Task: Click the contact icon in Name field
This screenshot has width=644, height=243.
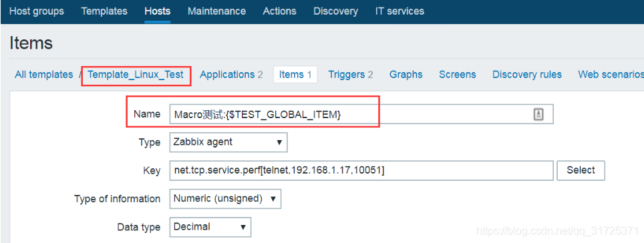Action: 538,115
